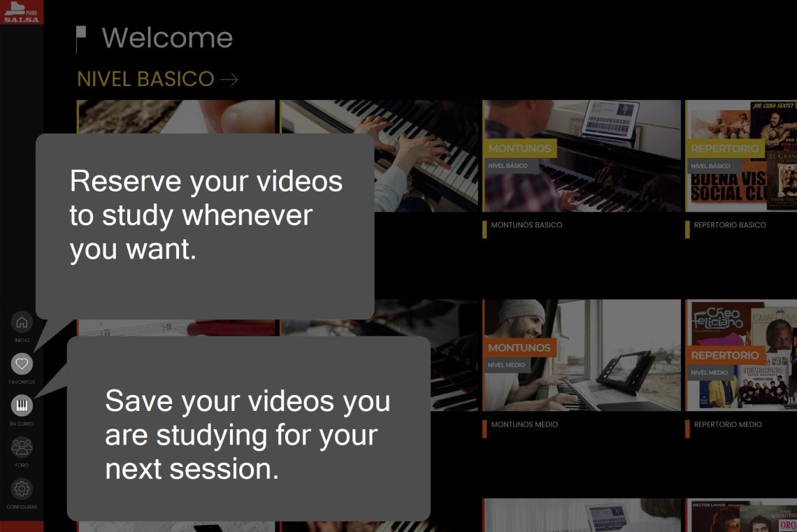
Task: Click the Reserve your videos tooltip
Action: (205, 226)
